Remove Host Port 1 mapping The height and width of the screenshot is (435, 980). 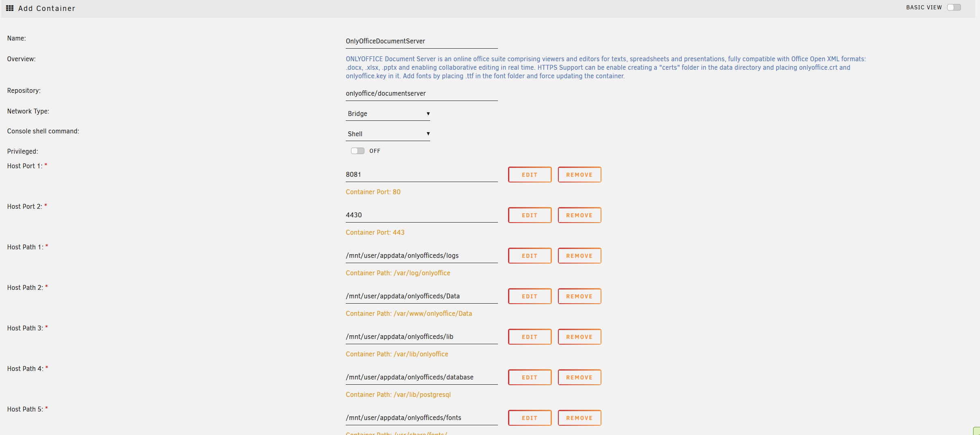(x=579, y=175)
